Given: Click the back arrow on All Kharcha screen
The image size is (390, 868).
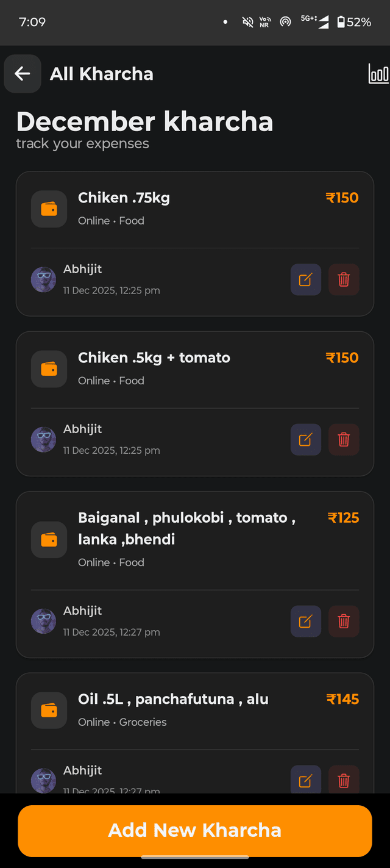Looking at the screenshot, I should pos(22,73).
